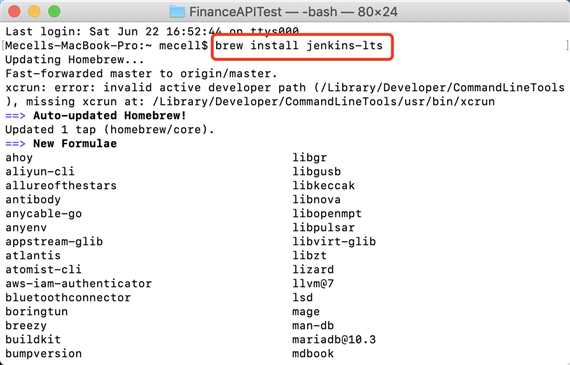Click the formula name 'aliyun-cli'
This screenshot has height=365, width=570.
click(40, 172)
